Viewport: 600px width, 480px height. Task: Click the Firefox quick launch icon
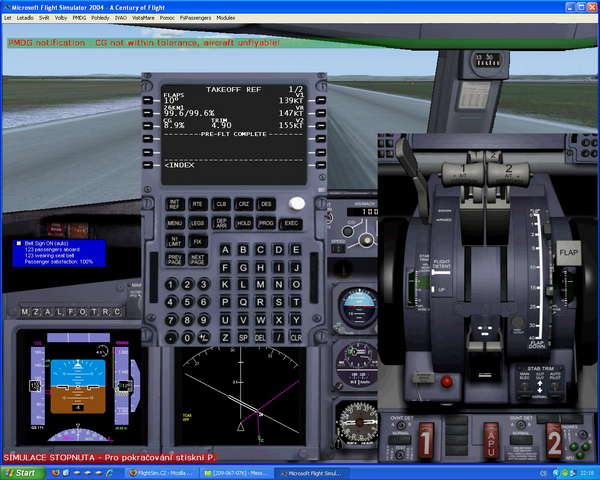[x=55, y=473]
